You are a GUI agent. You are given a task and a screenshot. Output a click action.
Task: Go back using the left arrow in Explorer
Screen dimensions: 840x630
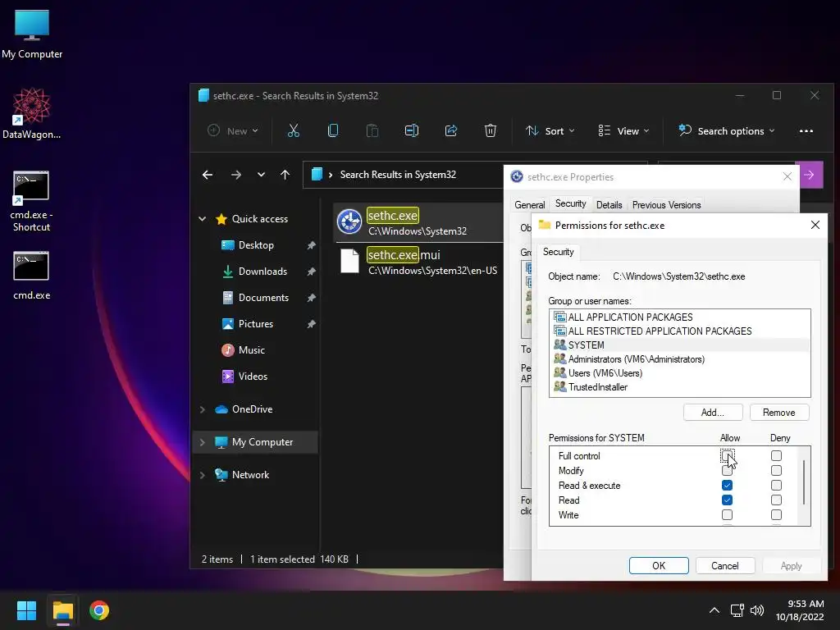(x=208, y=175)
